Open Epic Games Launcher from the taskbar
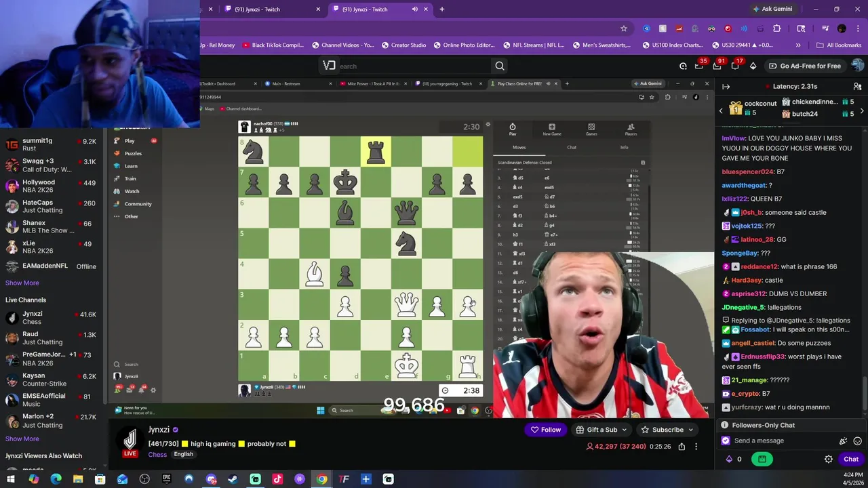 (167, 479)
